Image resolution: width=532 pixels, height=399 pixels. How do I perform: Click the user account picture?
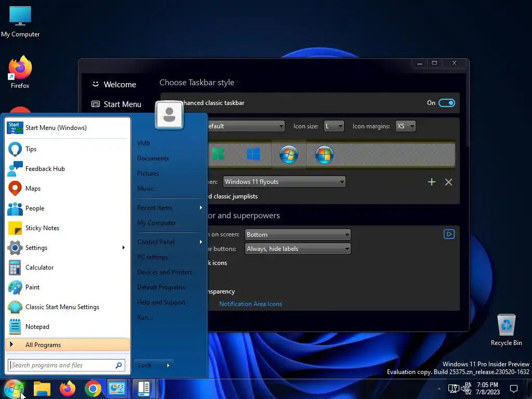[169, 115]
